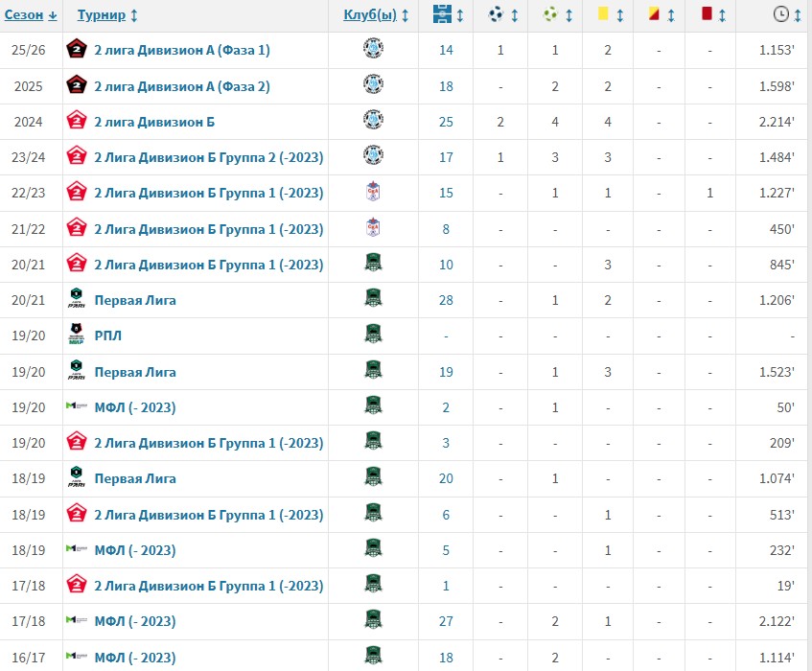The height and width of the screenshot is (671, 812).
Task: Open МФЛ (- 2023) 17/18 link
Action: [135, 621]
